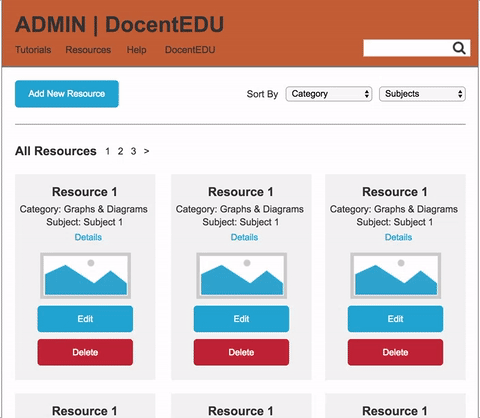480x418 pixels.
Task: Click the Sort By label
Action: pos(262,94)
